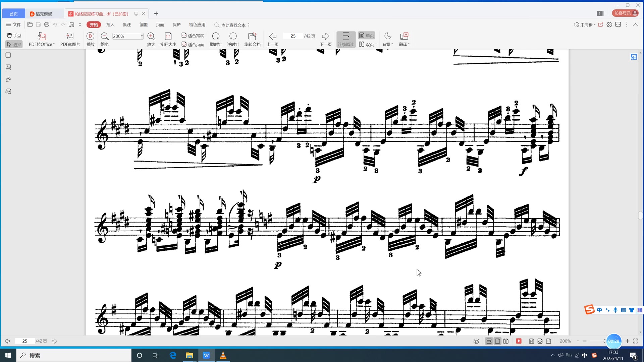This screenshot has height=362, width=644.
Task: Click the PDF转图片 tool
Action: [70, 40]
